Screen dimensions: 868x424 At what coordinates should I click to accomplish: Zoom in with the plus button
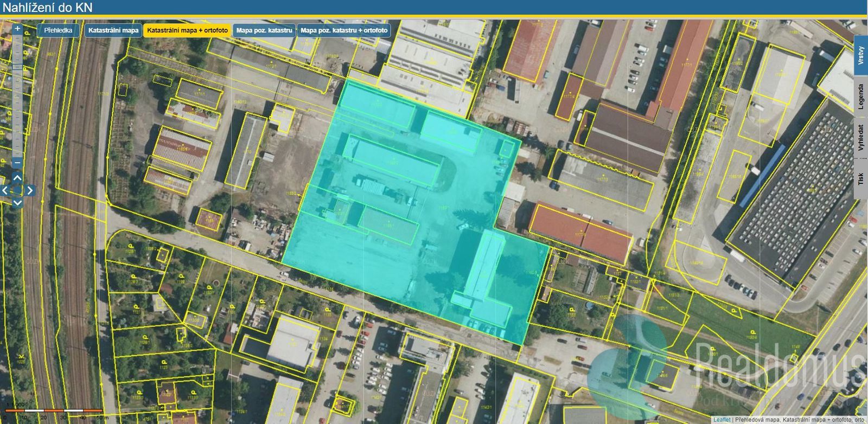[17, 28]
